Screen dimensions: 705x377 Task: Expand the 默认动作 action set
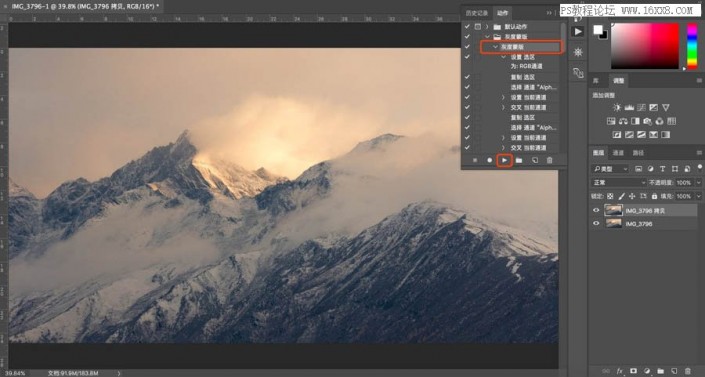pyautogui.click(x=487, y=27)
